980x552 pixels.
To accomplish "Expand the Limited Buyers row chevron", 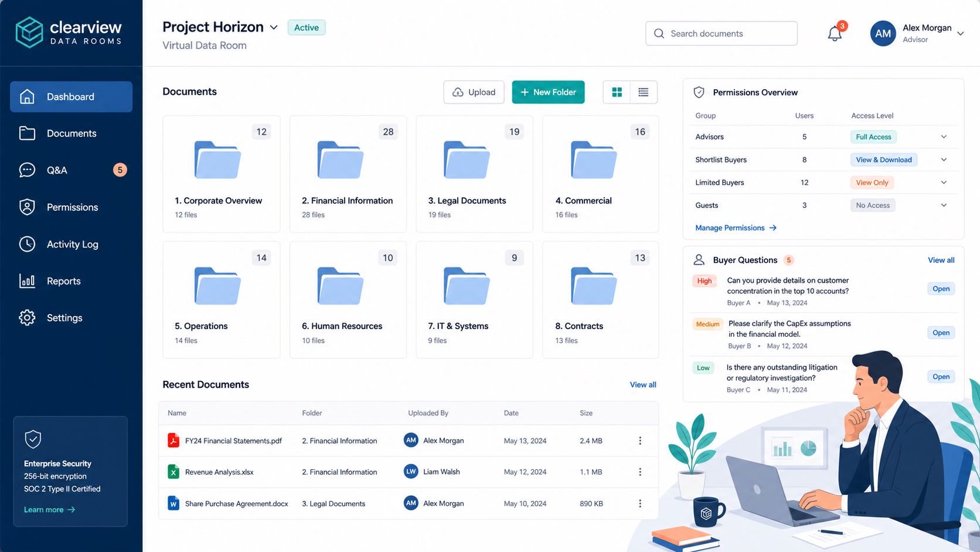I will [x=944, y=182].
